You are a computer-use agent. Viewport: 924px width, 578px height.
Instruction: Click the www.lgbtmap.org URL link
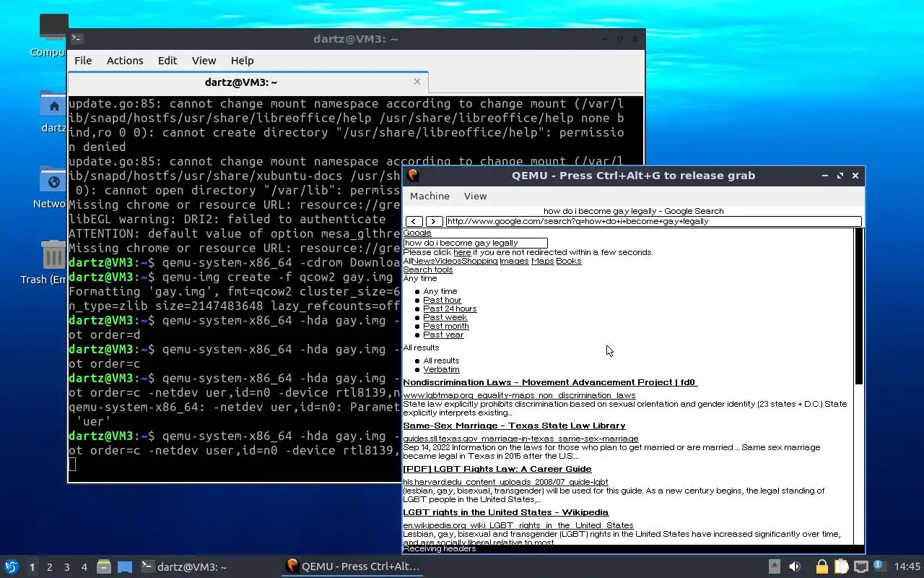(519, 395)
